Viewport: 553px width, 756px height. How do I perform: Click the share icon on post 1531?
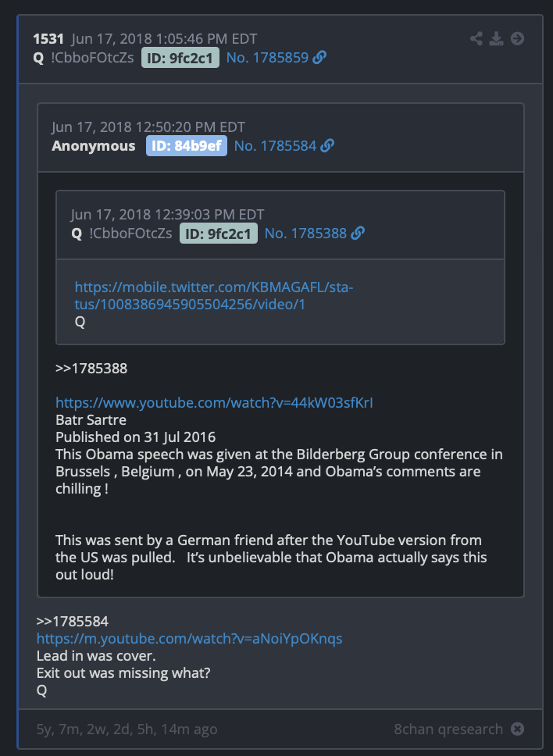(x=476, y=38)
